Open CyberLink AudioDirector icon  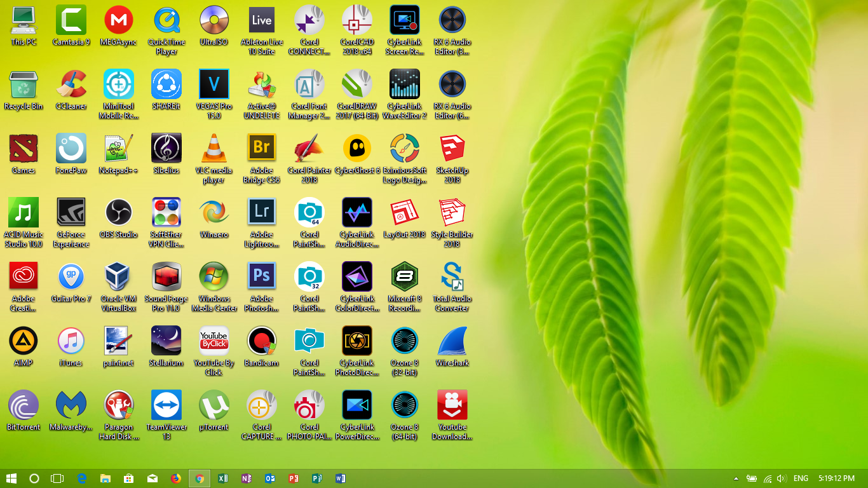pos(357,212)
